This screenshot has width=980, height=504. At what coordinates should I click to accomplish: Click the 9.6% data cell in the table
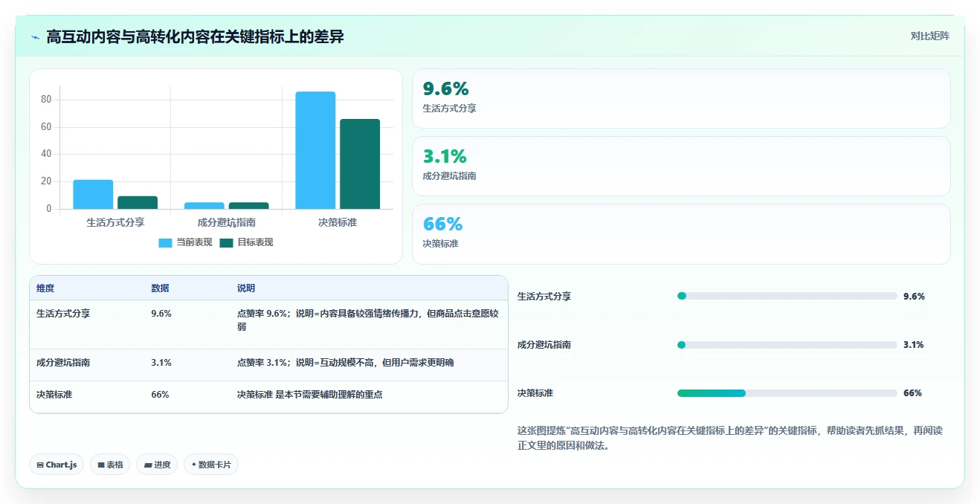[161, 314]
